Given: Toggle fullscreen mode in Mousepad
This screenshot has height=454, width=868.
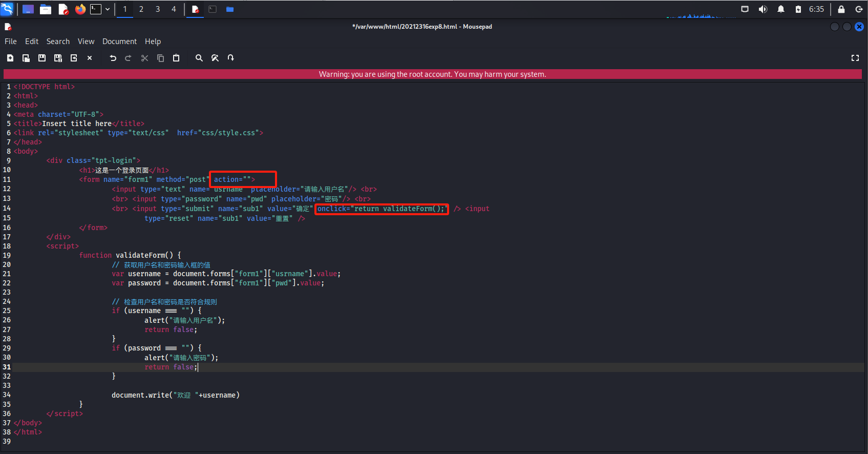Looking at the screenshot, I should coord(855,58).
